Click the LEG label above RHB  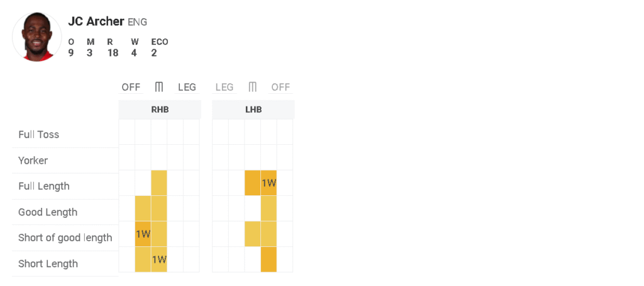187,87
